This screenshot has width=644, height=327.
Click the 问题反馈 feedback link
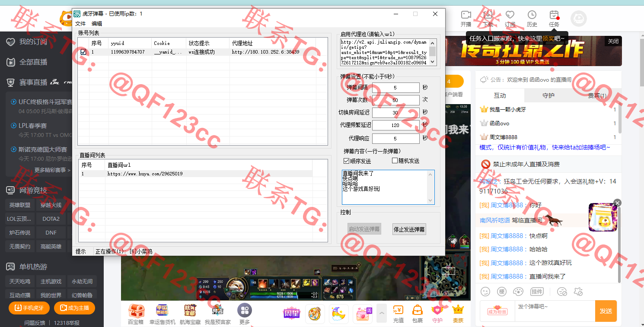pos(35,323)
